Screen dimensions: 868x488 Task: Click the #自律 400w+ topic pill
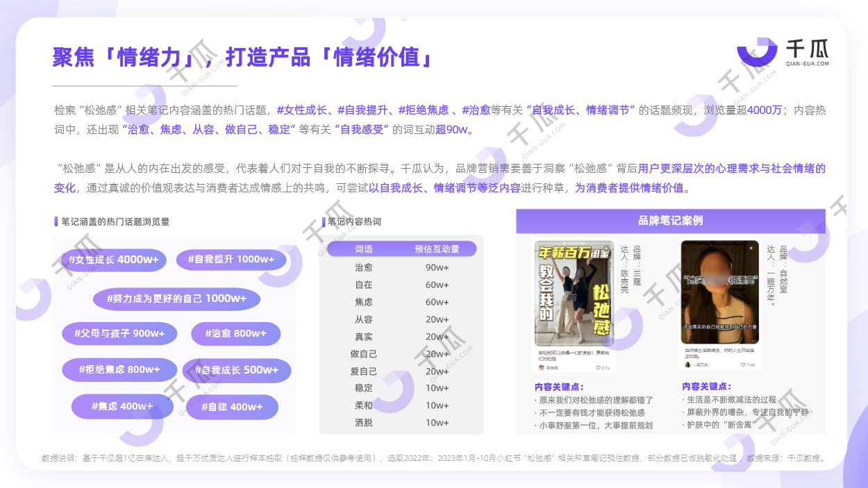233,407
